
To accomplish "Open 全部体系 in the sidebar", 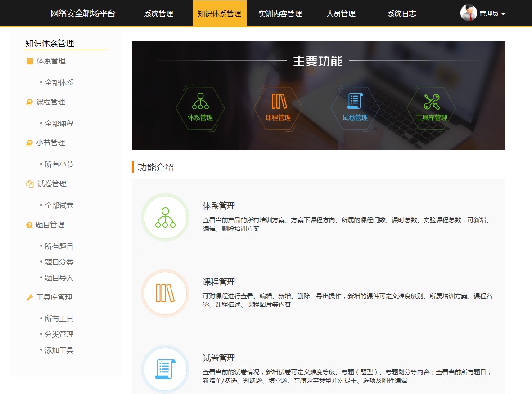I will pyautogui.click(x=59, y=83).
